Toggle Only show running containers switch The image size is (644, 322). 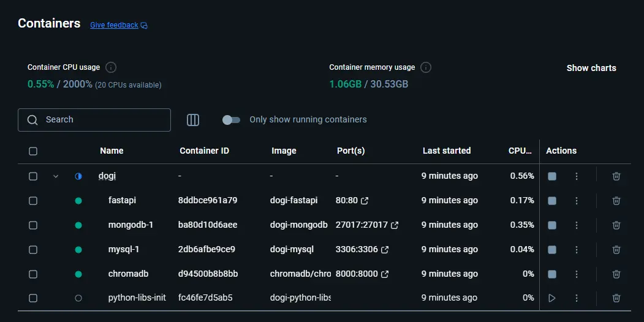pos(231,120)
